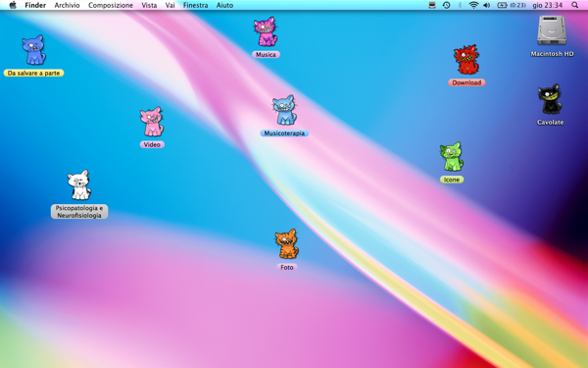Select the orange cat Foto folder
Viewport: 588px width, 368px height.
[287, 244]
